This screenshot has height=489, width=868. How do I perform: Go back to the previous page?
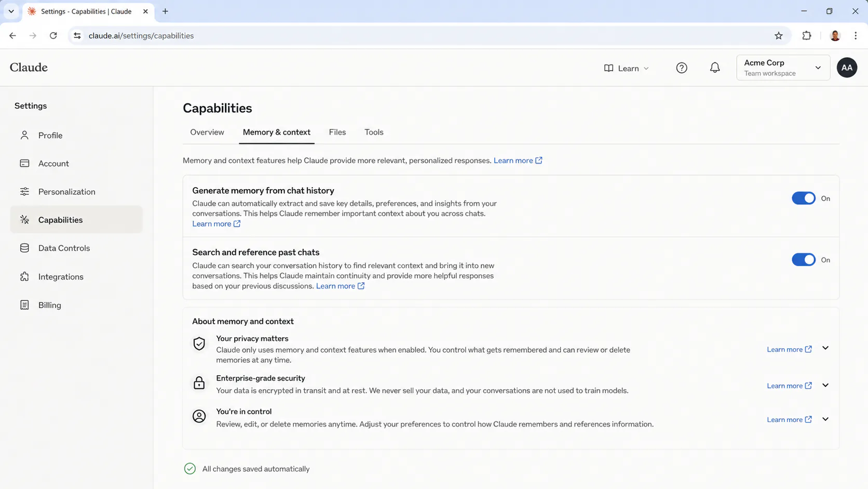point(12,36)
